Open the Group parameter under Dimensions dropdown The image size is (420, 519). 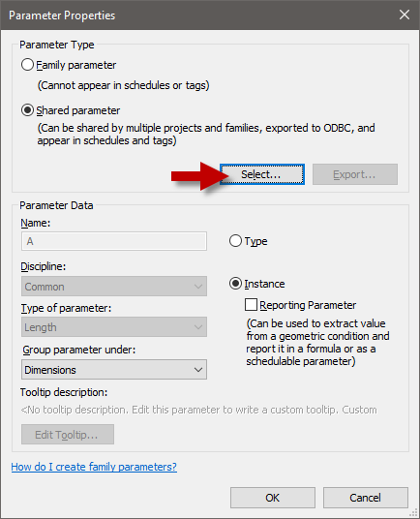point(114,369)
